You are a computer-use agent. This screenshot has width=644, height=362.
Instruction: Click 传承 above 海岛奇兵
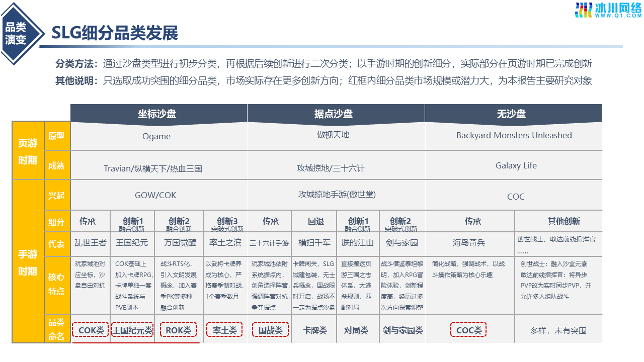click(473, 221)
